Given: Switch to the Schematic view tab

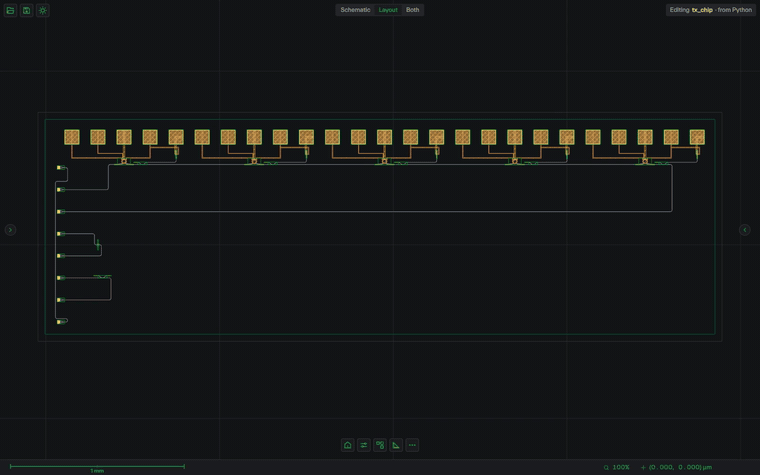Looking at the screenshot, I should tap(355, 10).
